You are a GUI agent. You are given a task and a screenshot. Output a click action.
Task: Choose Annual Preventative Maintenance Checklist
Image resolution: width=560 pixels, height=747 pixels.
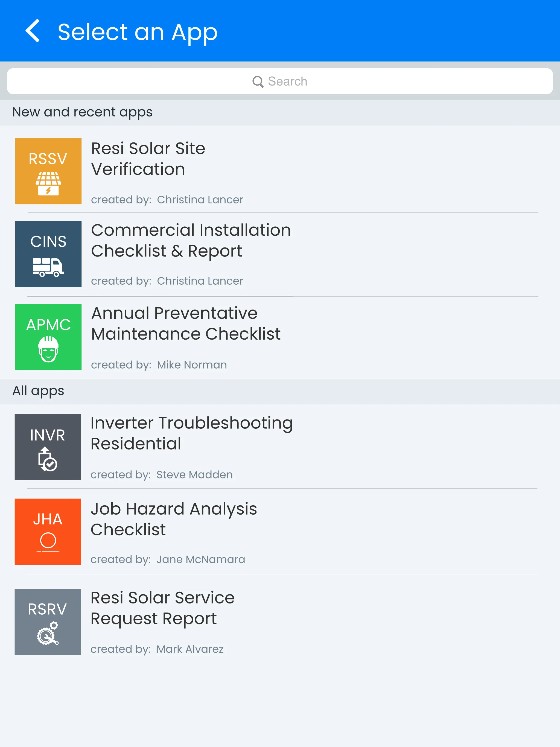186,323
